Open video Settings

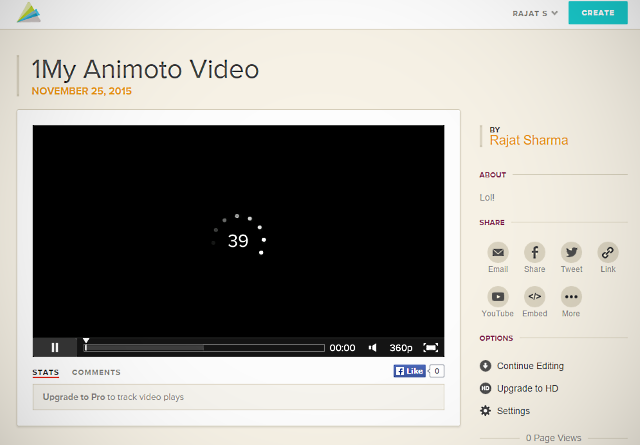(x=513, y=411)
